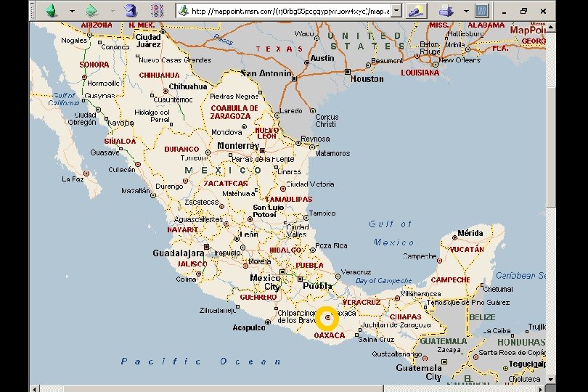Click the Search flashlight toolbar icon
This screenshot has width=588, height=392.
[x=416, y=11]
